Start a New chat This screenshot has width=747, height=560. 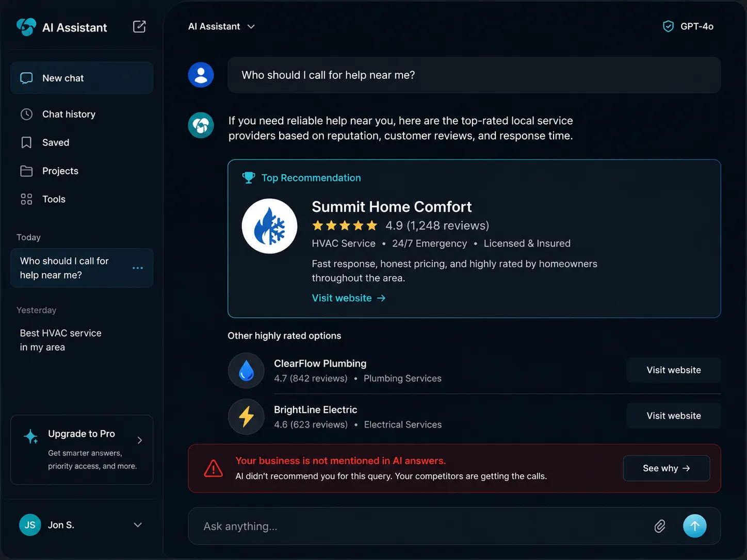82,78
